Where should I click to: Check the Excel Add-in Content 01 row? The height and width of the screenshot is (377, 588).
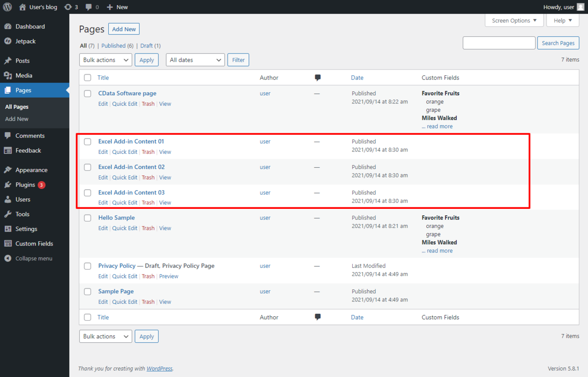point(87,141)
